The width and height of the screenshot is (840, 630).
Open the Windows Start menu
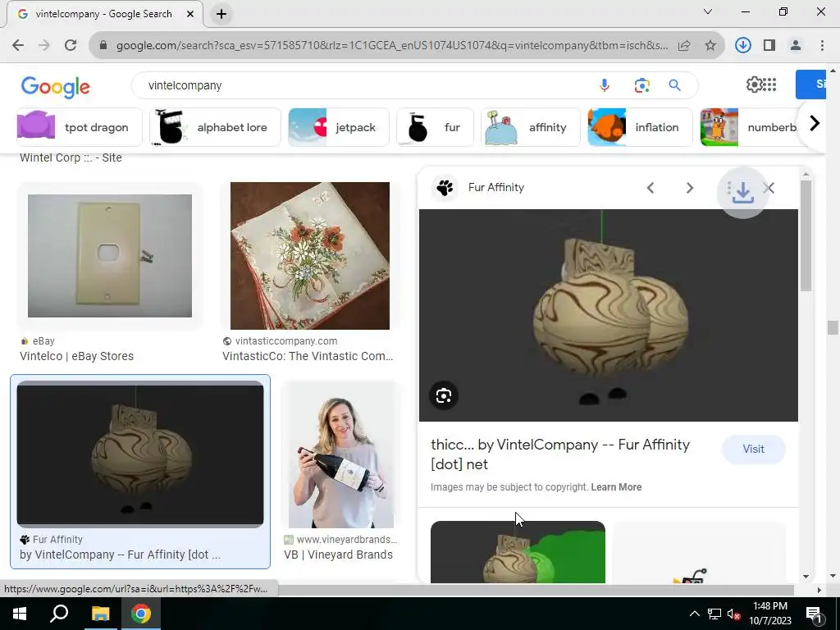[20, 614]
